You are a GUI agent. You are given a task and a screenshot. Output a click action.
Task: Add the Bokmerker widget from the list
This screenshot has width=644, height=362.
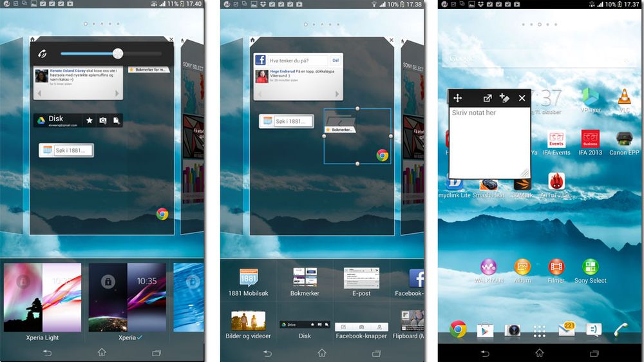[x=305, y=282]
